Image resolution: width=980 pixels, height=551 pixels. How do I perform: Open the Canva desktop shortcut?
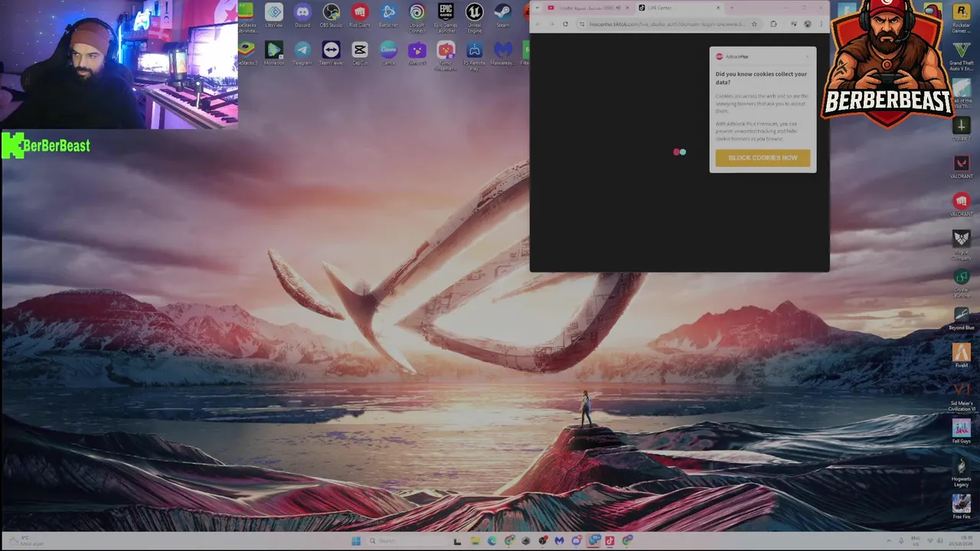pos(388,53)
